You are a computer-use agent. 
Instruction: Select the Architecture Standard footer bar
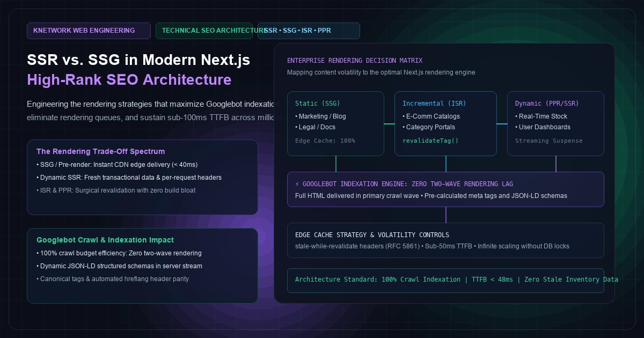pos(445,280)
